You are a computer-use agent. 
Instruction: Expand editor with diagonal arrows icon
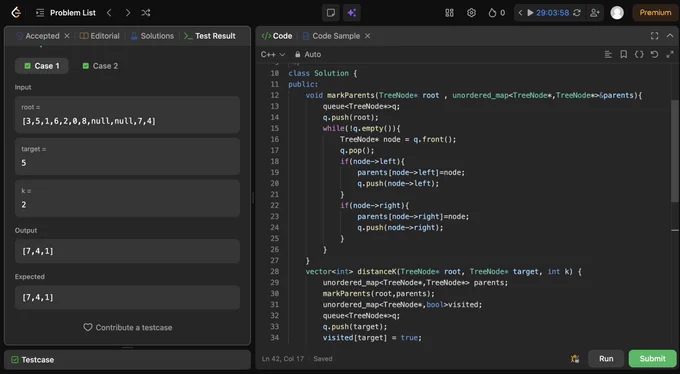pos(670,54)
